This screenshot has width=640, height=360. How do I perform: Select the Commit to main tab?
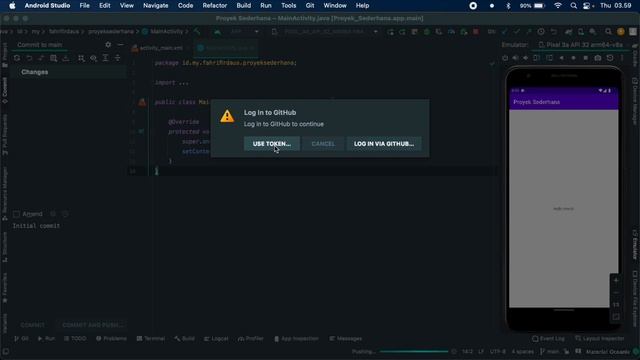click(40, 45)
